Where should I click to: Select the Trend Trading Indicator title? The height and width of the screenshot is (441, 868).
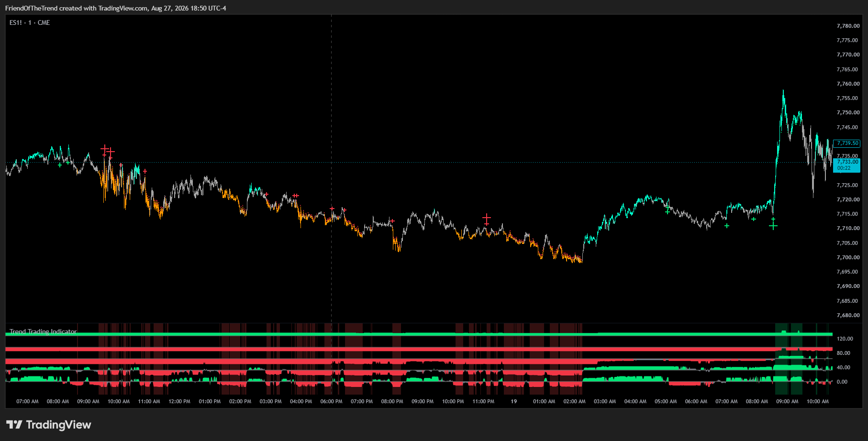[x=43, y=331]
